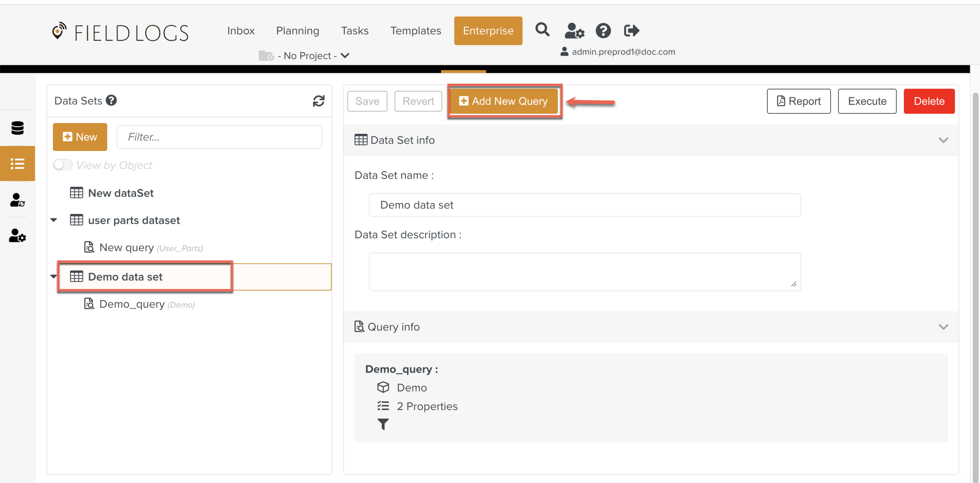Open the user sync icon in left sidebar

pyautogui.click(x=18, y=200)
